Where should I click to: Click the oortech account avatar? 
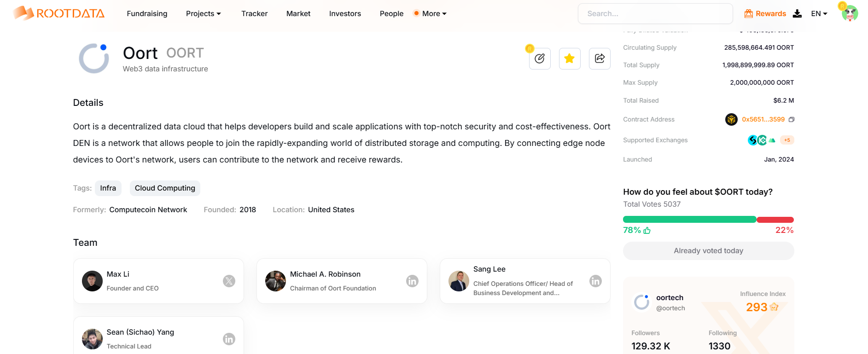point(641,302)
